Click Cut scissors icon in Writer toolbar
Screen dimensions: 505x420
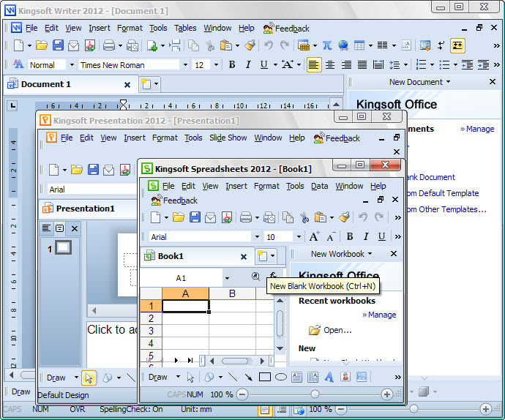point(210,45)
